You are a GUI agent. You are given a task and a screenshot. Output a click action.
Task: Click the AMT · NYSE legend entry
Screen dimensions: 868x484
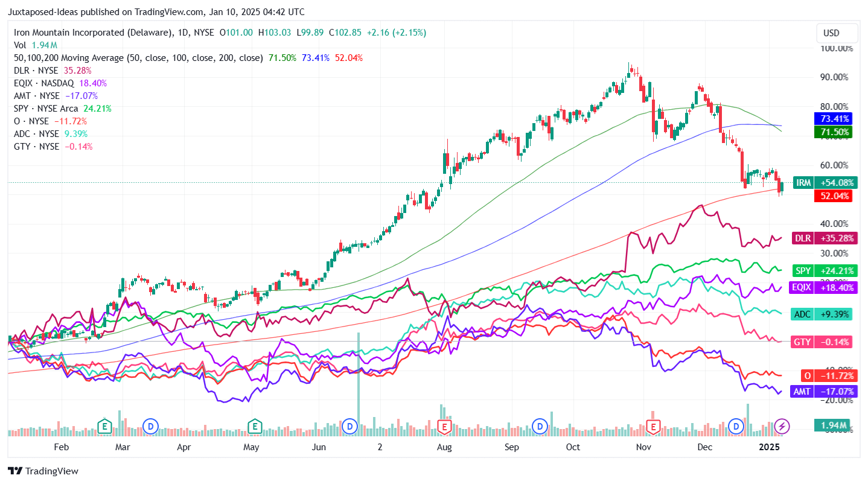(x=56, y=96)
